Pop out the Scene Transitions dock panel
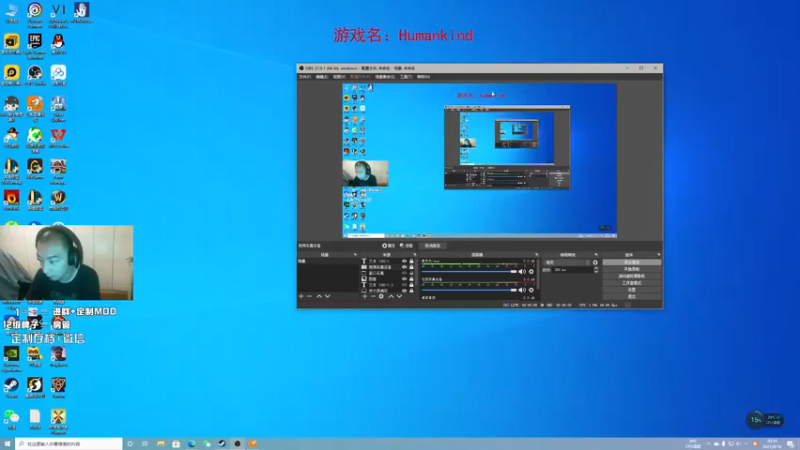This screenshot has height=450, width=800. (x=596, y=255)
